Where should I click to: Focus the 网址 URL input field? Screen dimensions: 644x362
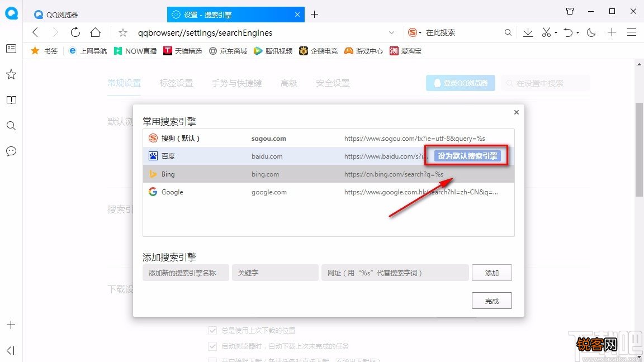395,273
